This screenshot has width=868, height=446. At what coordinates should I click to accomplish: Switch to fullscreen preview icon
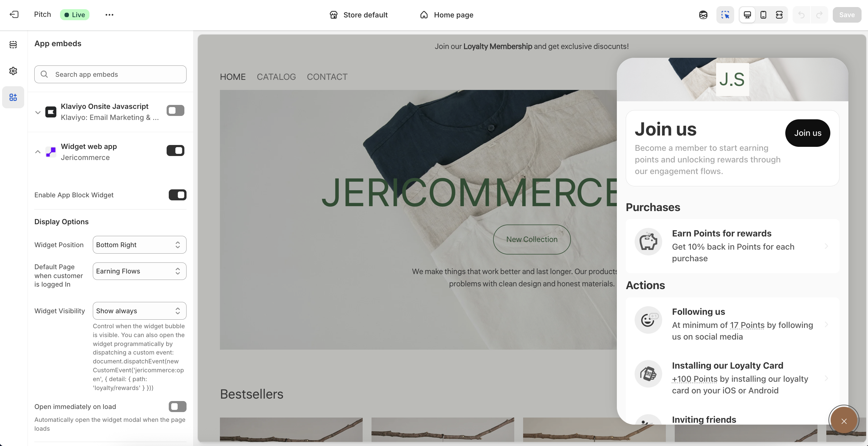tap(779, 15)
